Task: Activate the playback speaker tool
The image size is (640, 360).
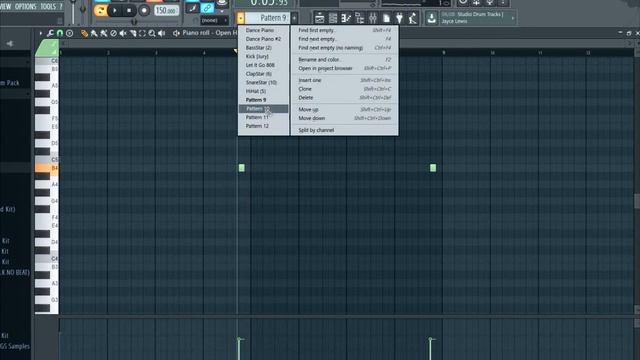Action: pos(162,33)
